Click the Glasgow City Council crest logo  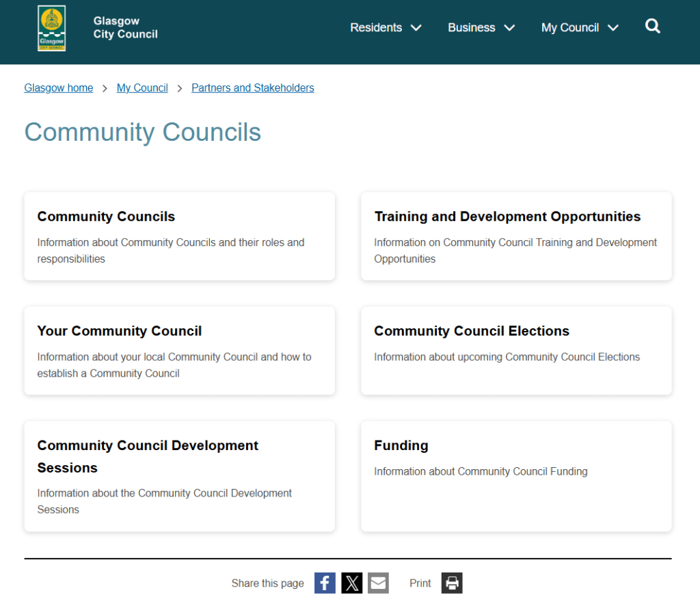[x=52, y=29]
